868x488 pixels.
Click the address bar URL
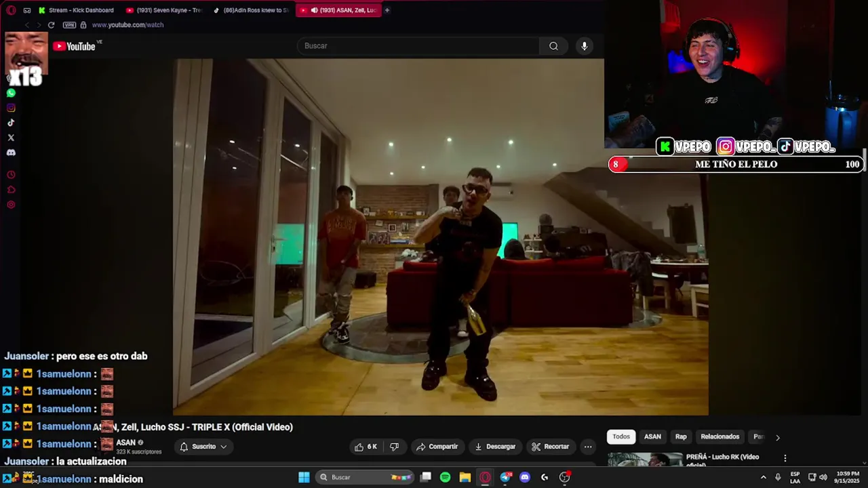tap(127, 25)
